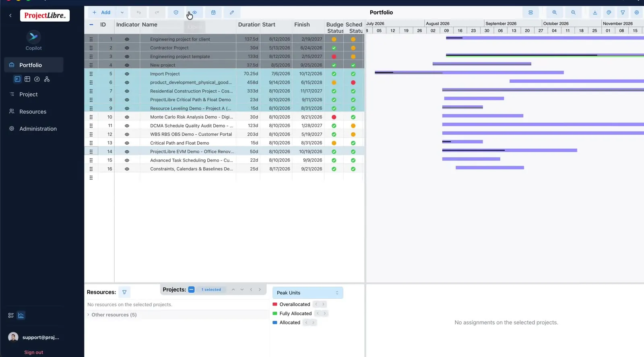
Task: Click the pencil edit toolbar icon
Action: point(232,12)
